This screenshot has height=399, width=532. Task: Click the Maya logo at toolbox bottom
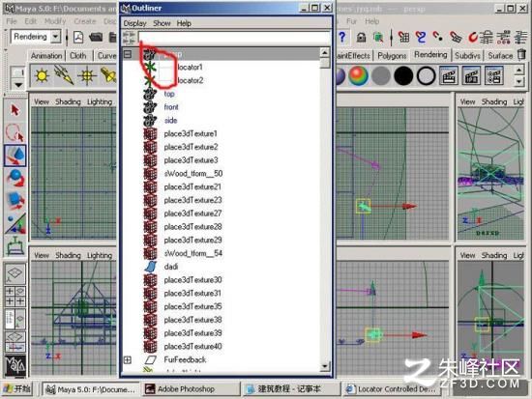coord(15,365)
